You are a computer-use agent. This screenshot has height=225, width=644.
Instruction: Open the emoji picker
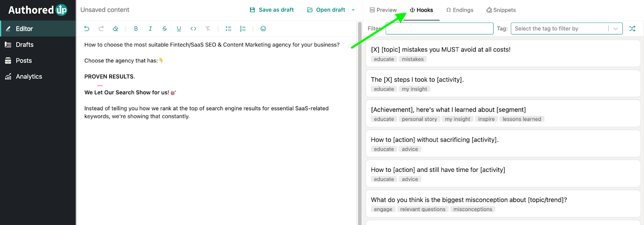pos(263,29)
